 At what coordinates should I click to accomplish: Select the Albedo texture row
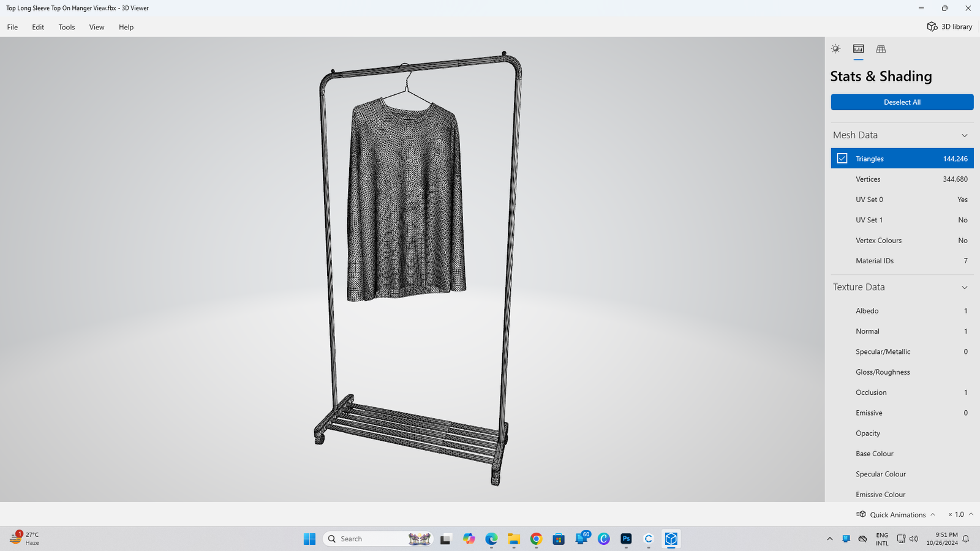(x=902, y=311)
